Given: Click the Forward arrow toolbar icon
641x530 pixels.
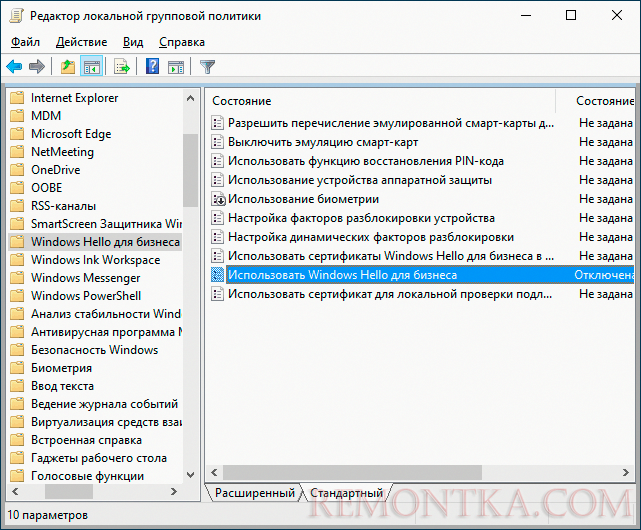Looking at the screenshot, I should coord(37,66).
